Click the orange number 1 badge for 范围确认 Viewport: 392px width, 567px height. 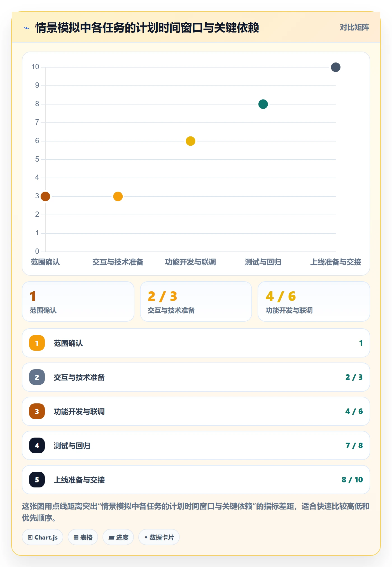(37, 343)
